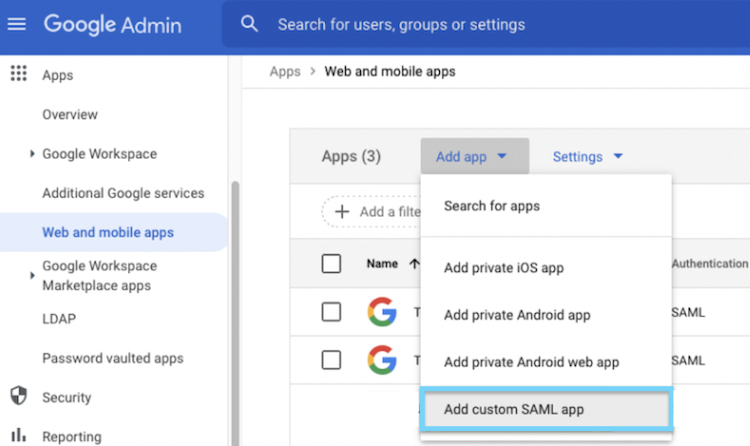The height and width of the screenshot is (446, 750).
Task: Open the hamburger main menu
Action: pos(17,24)
